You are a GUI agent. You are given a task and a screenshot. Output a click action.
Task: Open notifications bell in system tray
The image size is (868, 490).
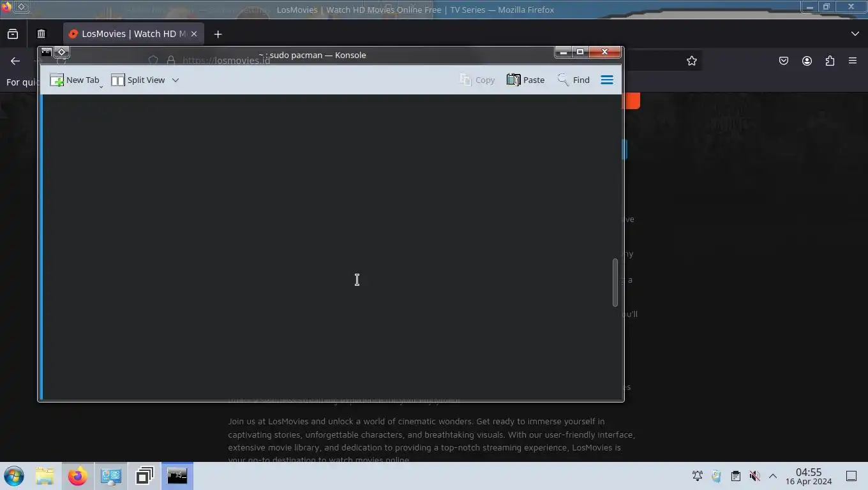[x=698, y=476]
